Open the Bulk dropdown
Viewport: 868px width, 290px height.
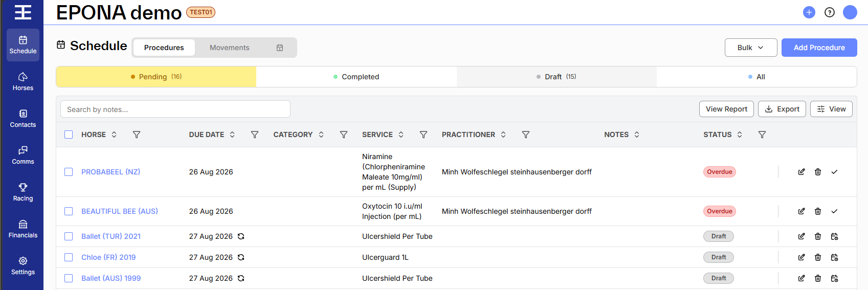(x=751, y=48)
